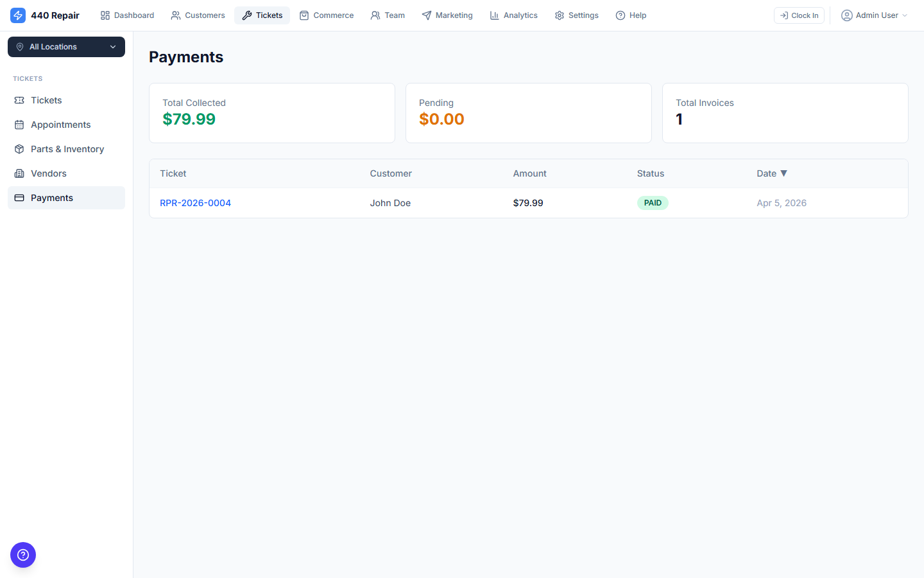Open the floating help bubble bottom left

click(23, 555)
